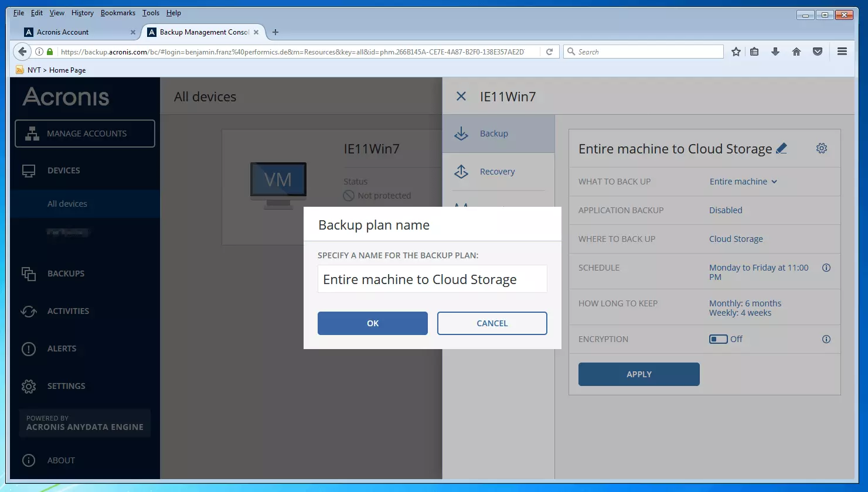Confirm the plan name with OK
Image resolution: width=868 pixels, height=492 pixels.
372,323
